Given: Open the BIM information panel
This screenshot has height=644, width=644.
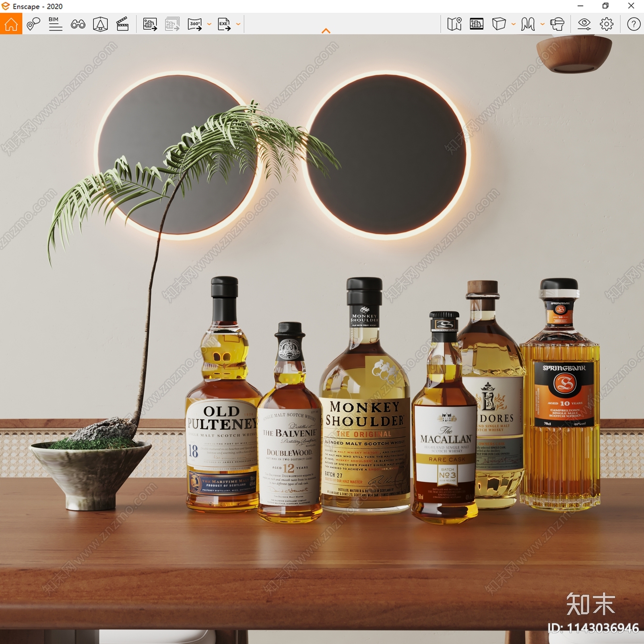Looking at the screenshot, I should 55,24.
